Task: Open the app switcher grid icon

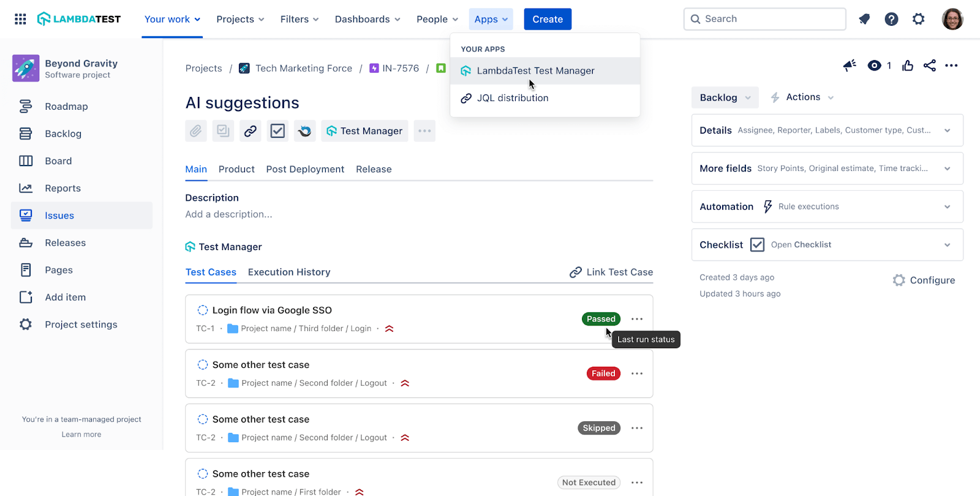Action: [x=20, y=19]
